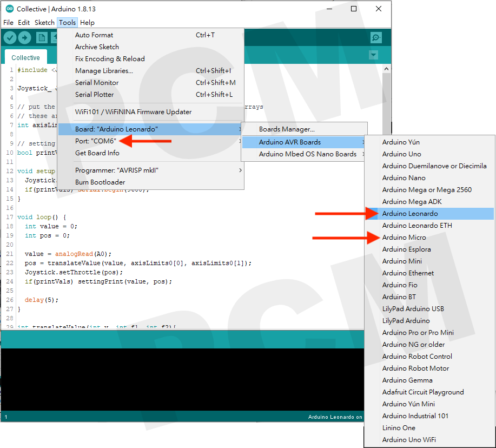Open Serial Plotter menu entry
Viewport: 496px width, 448px height.
tap(150, 95)
